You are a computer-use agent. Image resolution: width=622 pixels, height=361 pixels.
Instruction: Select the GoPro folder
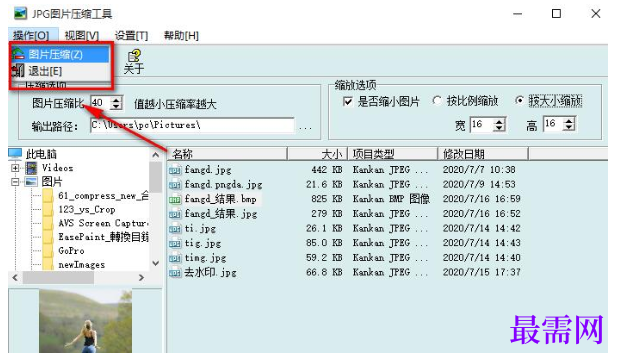pos(71,251)
